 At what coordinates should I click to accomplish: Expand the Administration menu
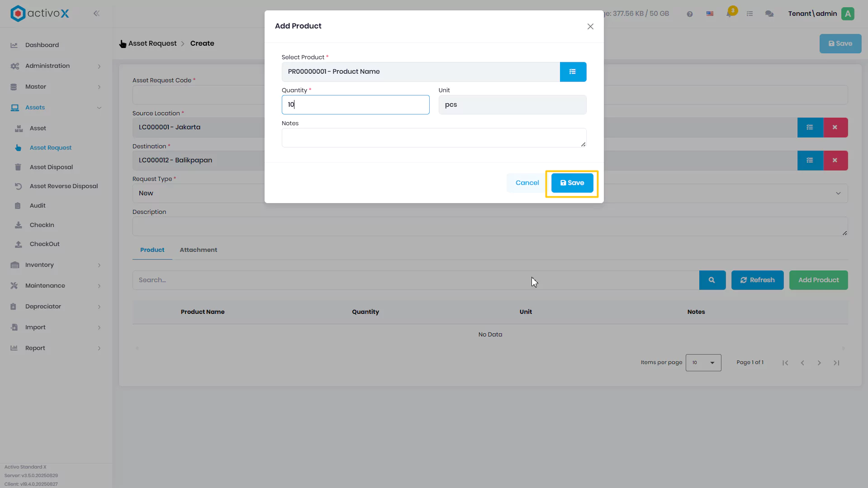pos(56,66)
